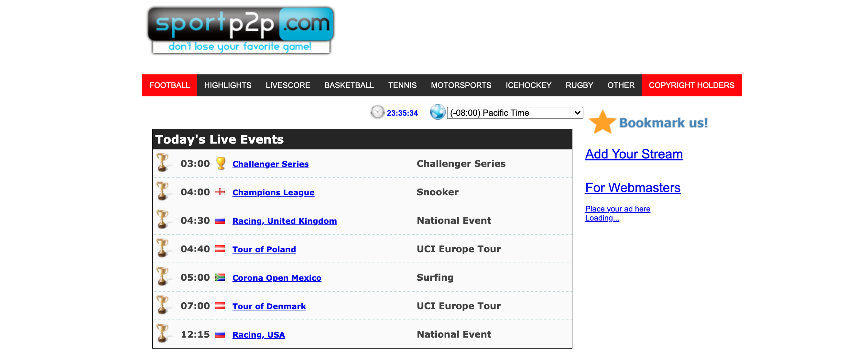This screenshot has height=357, width=868.
Task: Switch to the MOTORSPORTS menu item
Action: pos(461,85)
